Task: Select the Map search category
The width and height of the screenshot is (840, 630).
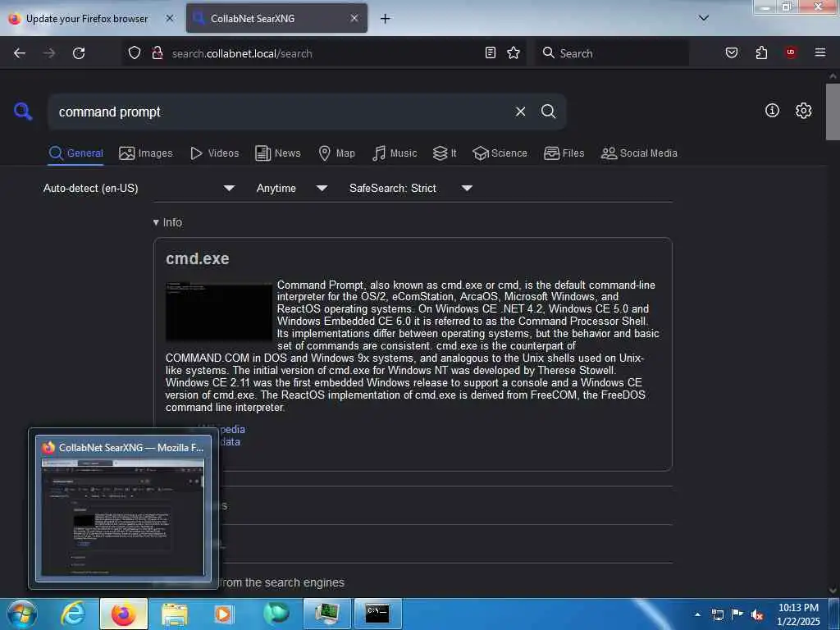Action: pos(336,153)
